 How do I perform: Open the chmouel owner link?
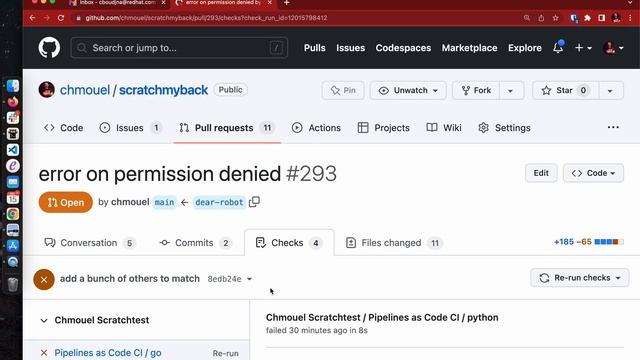(85, 90)
